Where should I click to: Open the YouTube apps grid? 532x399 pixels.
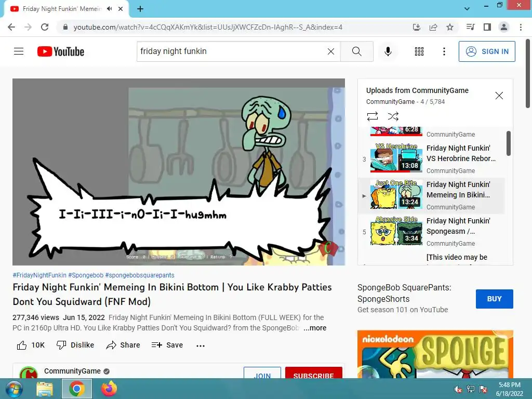pos(419,51)
